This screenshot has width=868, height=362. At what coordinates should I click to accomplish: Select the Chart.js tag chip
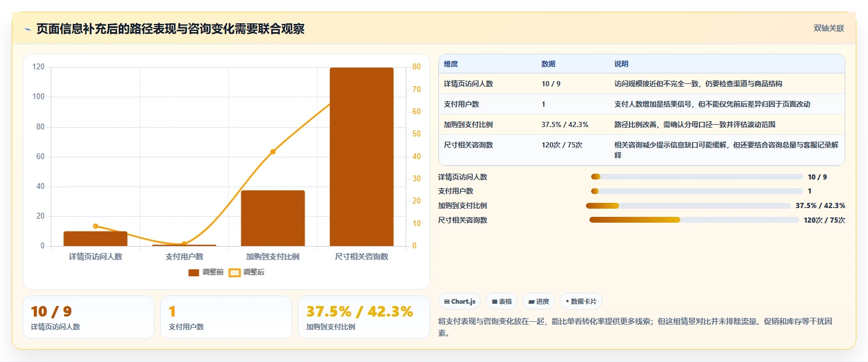tap(459, 301)
